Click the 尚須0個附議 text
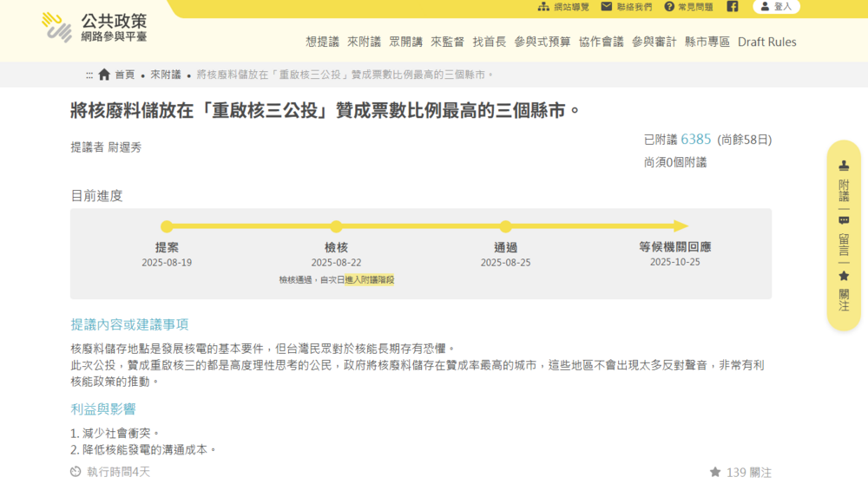868x490 pixels. tap(675, 162)
